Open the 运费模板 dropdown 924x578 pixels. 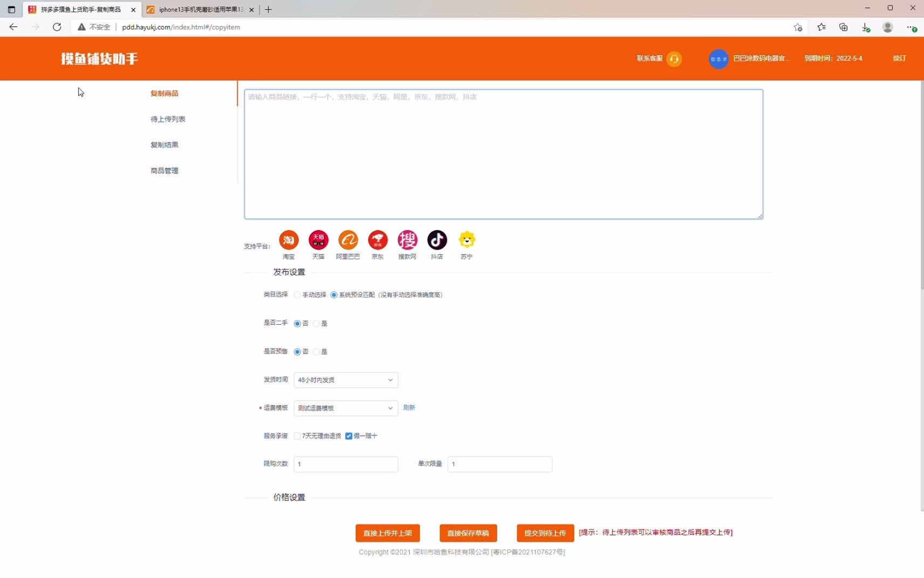coord(346,408)
